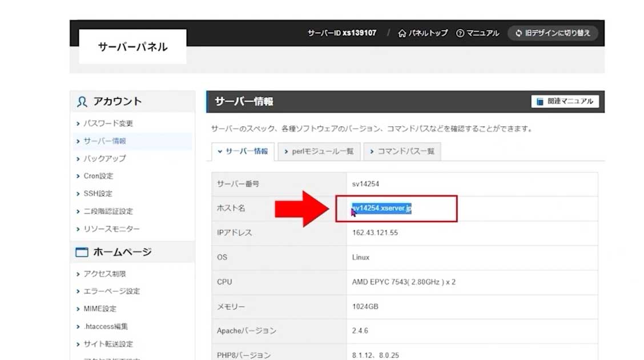Select the サーバー情報 tab
This screenshot has height=360, width=644.
click(x=243, y=151)
